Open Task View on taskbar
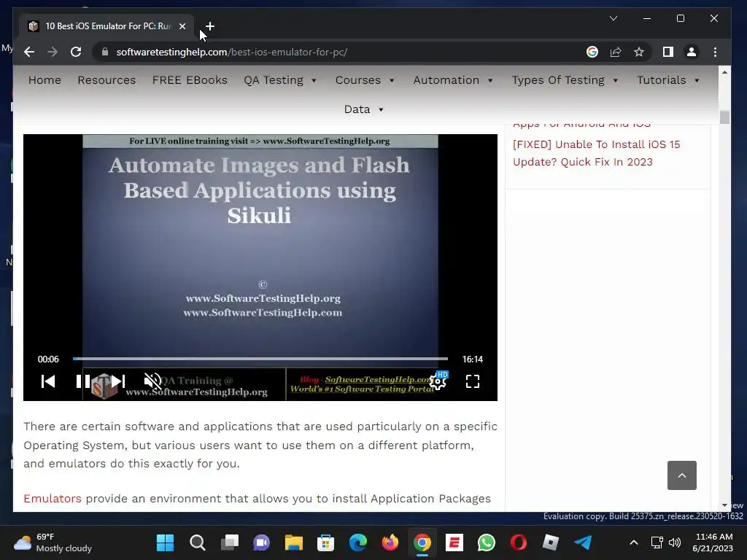The image size is (747, 560). click(230, 542)
